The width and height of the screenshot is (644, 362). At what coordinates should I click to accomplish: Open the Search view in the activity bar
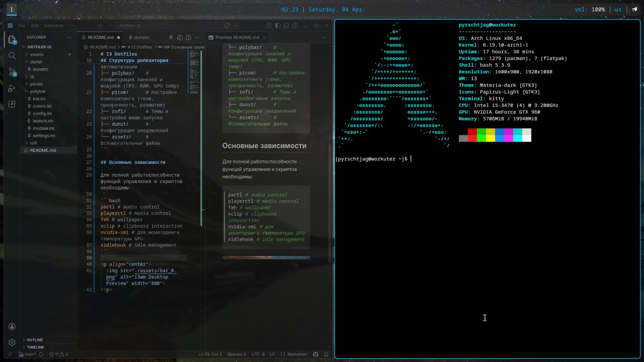pyautogui.click(x=12, y=56)
